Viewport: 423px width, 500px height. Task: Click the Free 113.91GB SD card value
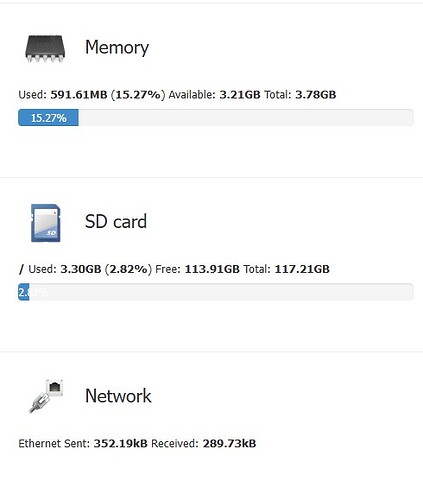(x=212, y=269)
